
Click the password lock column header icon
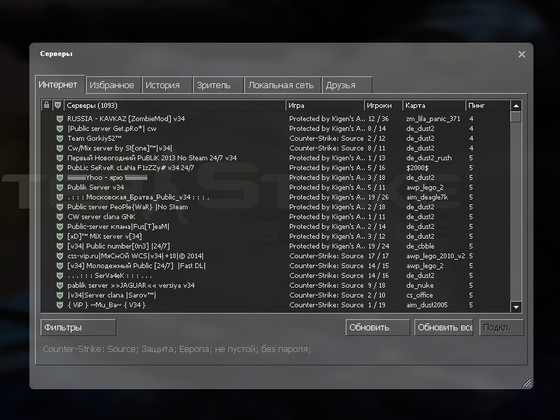click(46, 105)
